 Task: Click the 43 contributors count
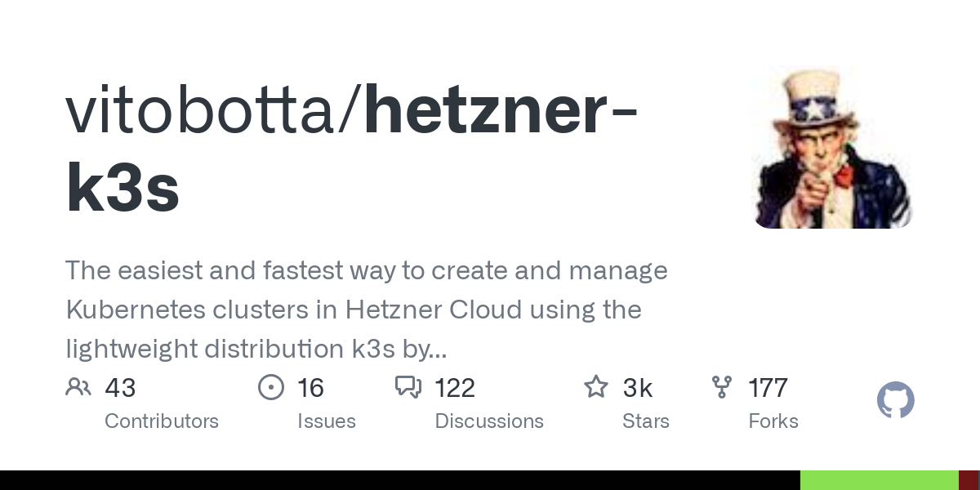[x=120, y=388]
